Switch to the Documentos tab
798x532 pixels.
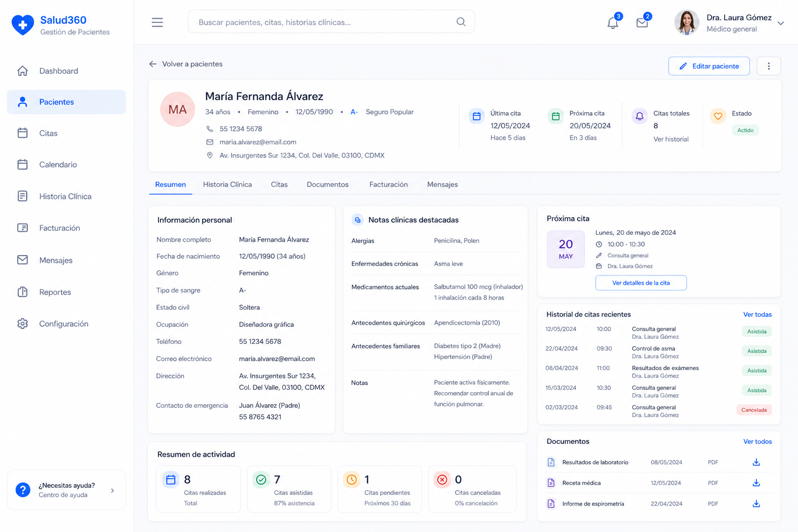point(328,184)
